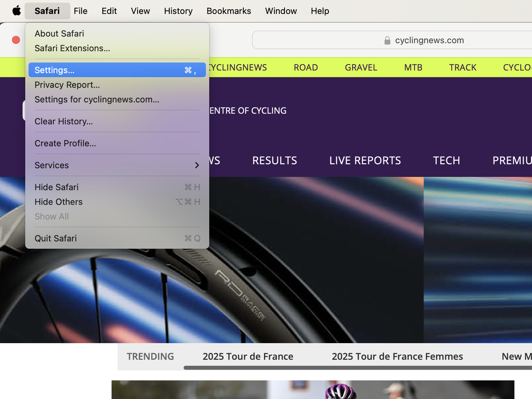Click the cyclingnews.com address field

[x=392, y=40]
